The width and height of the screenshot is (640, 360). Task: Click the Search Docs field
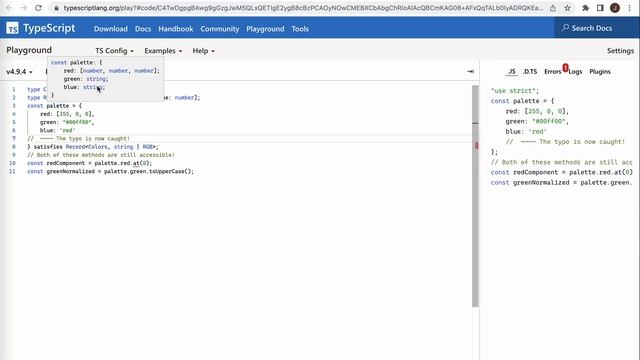click(x=597, y=28)
